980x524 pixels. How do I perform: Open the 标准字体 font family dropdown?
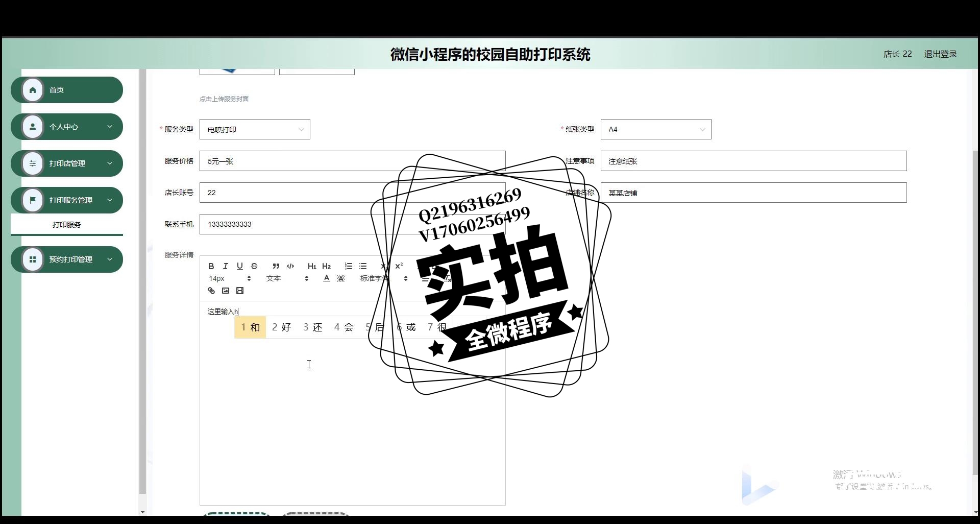pos(384,278)
